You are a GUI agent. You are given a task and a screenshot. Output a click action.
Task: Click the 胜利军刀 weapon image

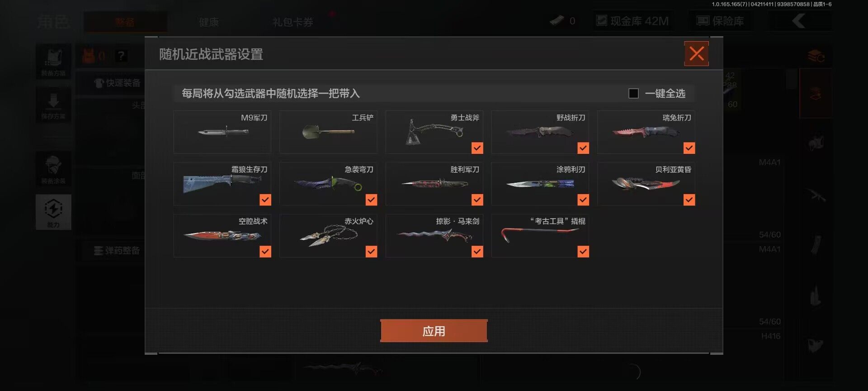tap(435, 183)
